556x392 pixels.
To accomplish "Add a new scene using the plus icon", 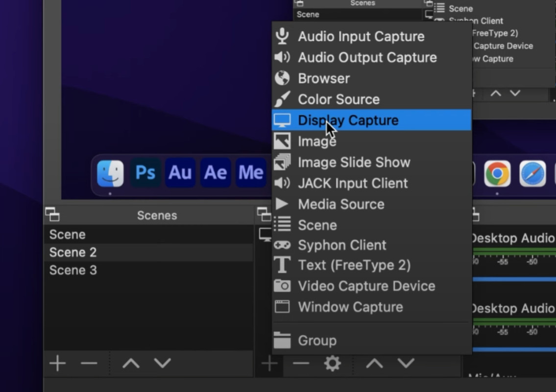I will click(x=57, y=363).
